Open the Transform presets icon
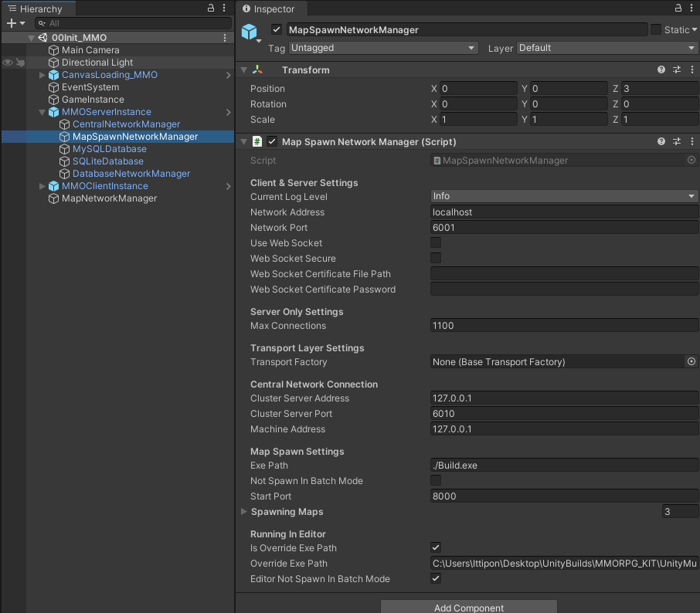This screenshot has height=613, width=700. tap(676, 69)
